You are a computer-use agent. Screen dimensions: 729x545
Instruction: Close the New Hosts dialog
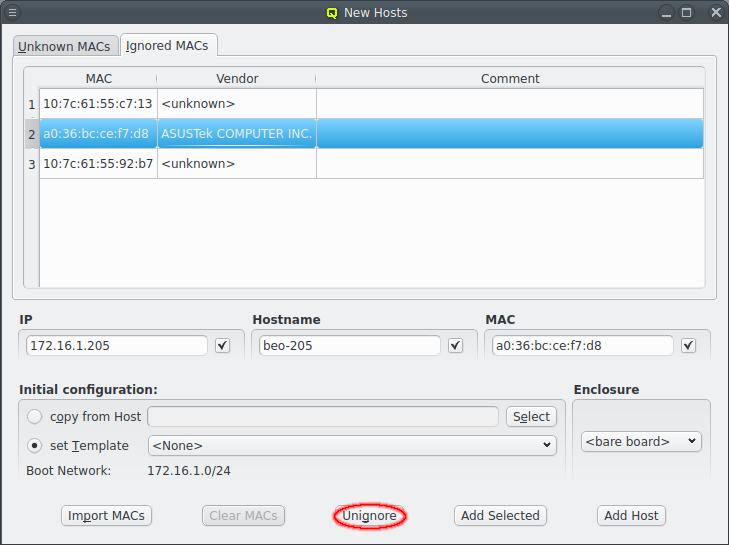(x=713, y=13)
